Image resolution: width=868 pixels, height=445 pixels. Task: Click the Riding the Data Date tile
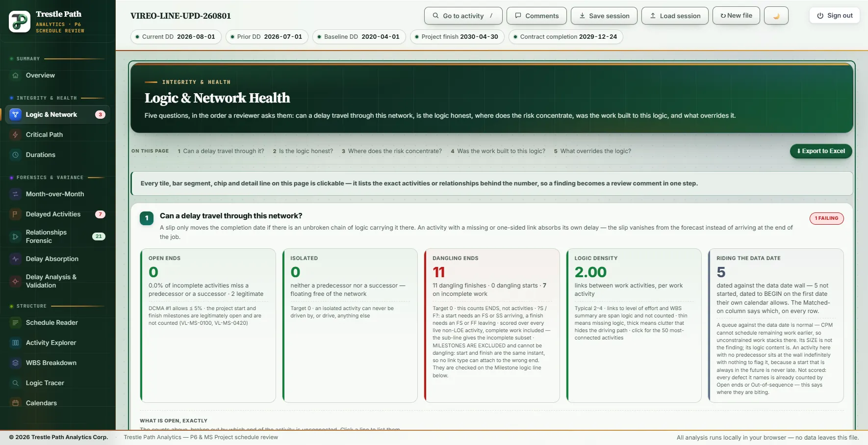[x=776, y=325]
